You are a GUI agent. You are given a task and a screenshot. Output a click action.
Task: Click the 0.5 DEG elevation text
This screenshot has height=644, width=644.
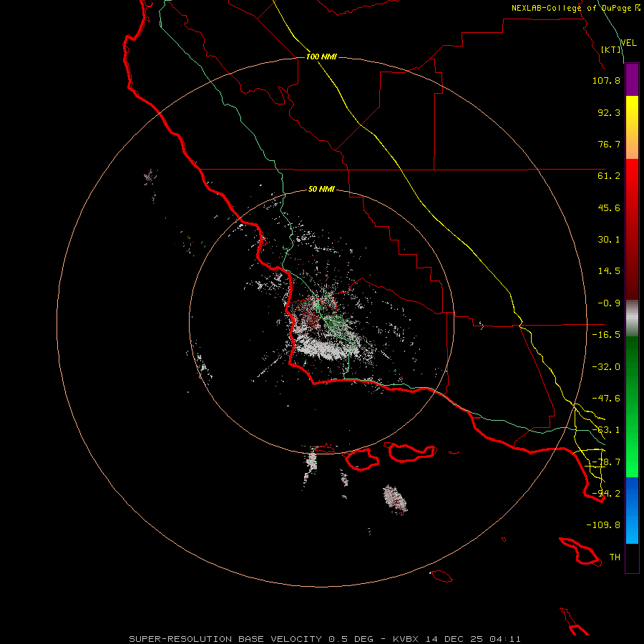point(351,639)
